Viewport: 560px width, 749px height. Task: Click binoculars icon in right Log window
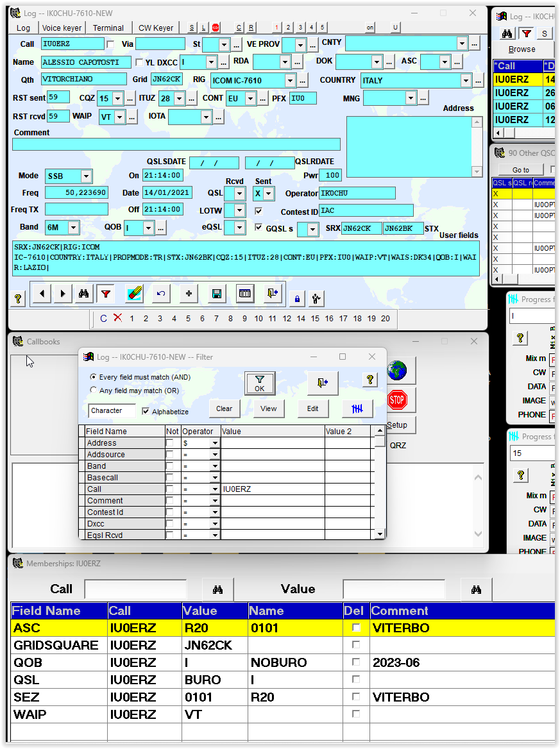(x=507, y=33)
